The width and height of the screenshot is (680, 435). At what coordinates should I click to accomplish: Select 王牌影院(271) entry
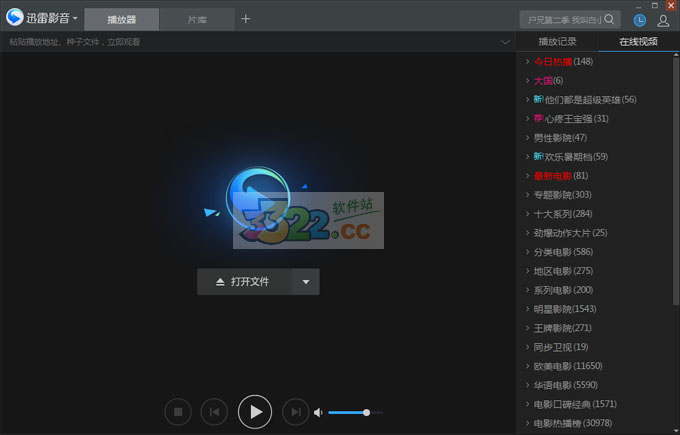coord(562,328)
